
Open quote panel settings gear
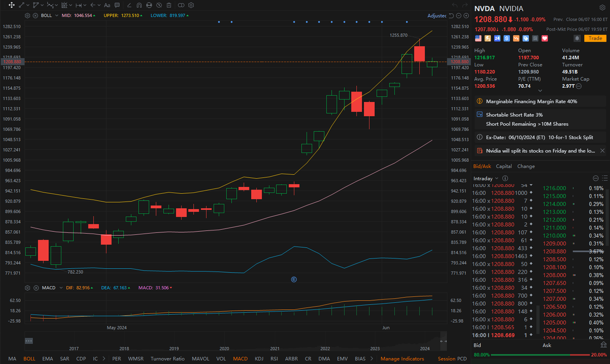[x=602, y=8]
